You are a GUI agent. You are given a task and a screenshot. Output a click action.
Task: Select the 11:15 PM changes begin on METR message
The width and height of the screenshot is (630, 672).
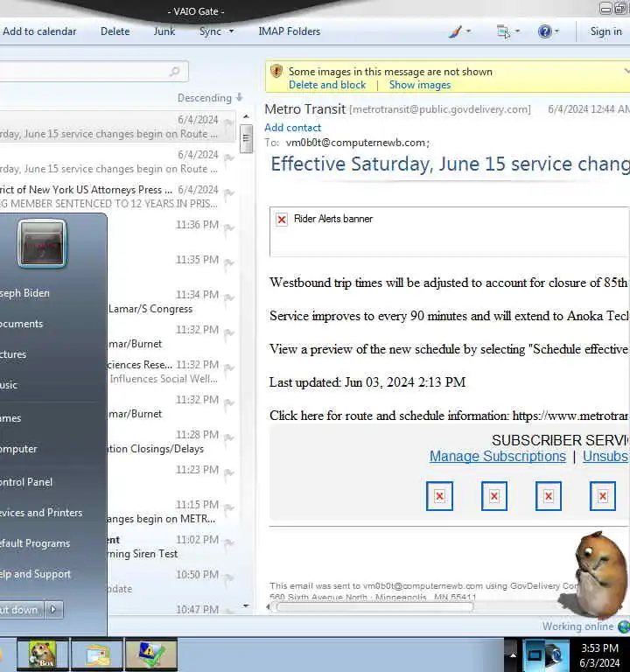tap(172, 512)
